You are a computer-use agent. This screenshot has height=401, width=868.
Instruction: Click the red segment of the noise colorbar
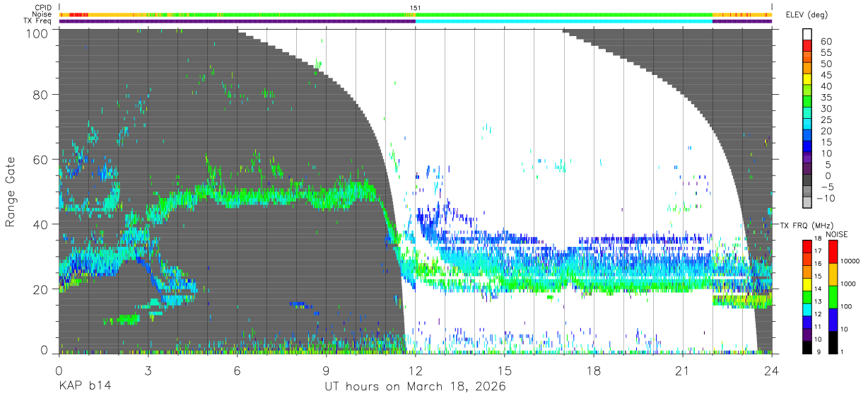[x=833, y=252]
